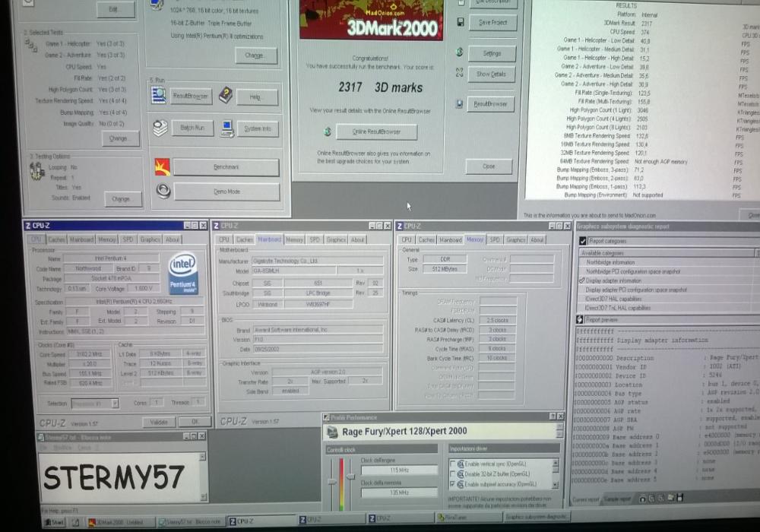
Task: Click the Batch Run button
Action: [192, 128]
